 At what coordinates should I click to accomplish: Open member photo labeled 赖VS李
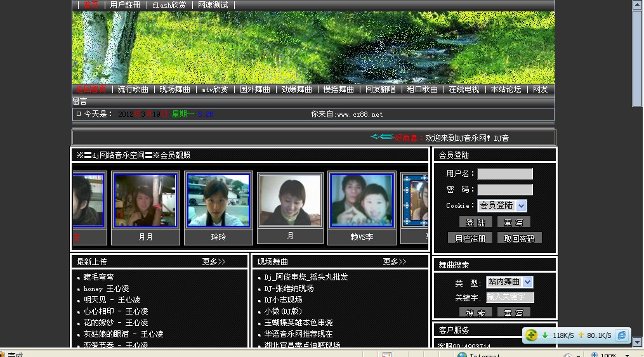pos(362,200)
